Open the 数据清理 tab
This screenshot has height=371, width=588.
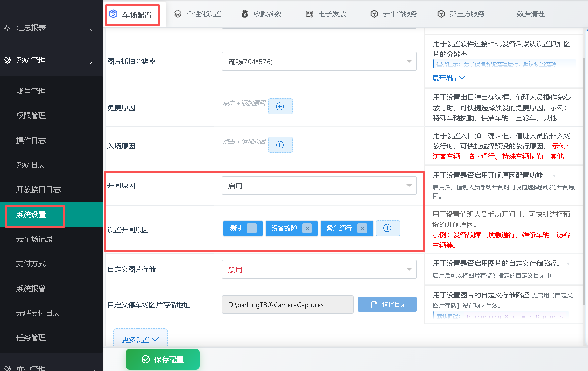(530, 14)
